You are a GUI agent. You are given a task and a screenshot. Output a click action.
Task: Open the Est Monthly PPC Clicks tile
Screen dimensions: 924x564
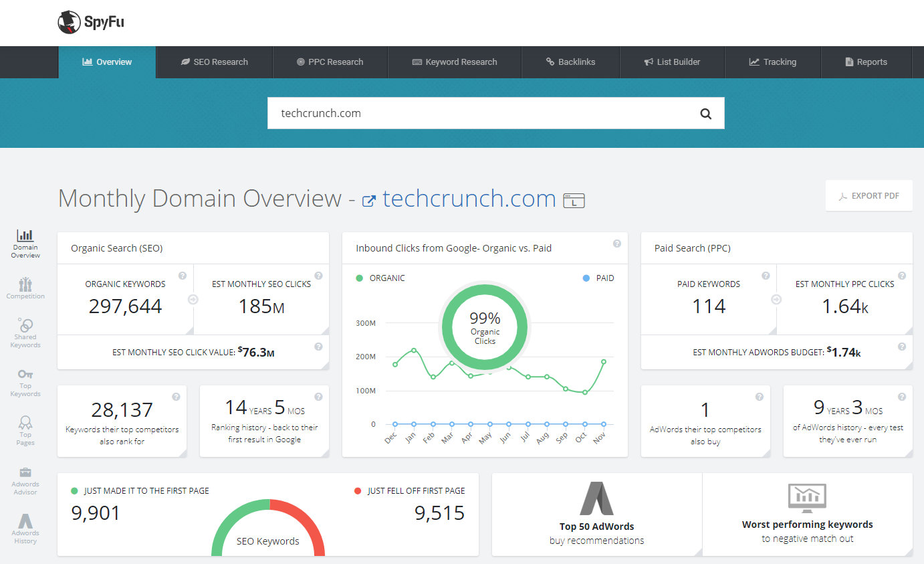[x=844, y=299]
